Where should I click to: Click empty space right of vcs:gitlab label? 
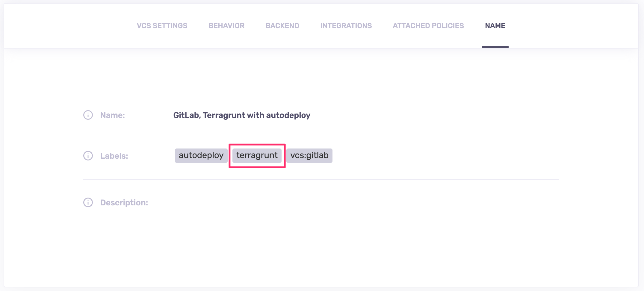click(x=434, y=156)
